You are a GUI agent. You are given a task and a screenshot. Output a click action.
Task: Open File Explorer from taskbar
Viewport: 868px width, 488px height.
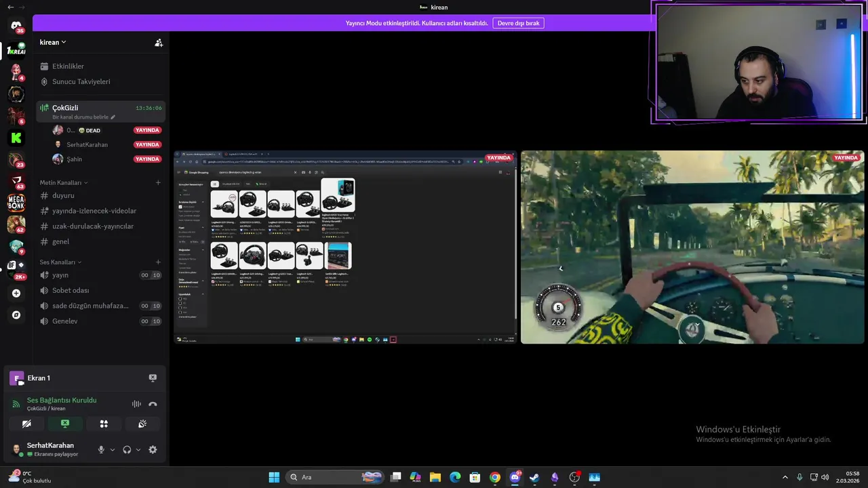435,477
